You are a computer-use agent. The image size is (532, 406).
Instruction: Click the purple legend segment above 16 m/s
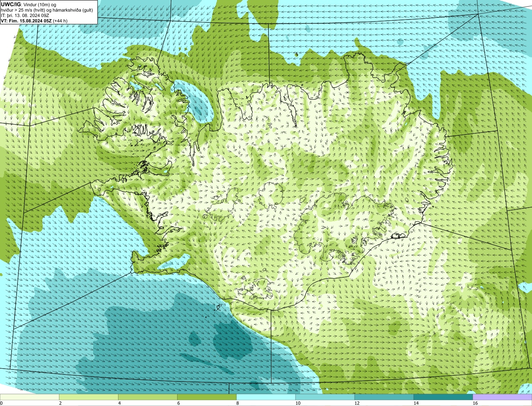[x=502, y=397]
